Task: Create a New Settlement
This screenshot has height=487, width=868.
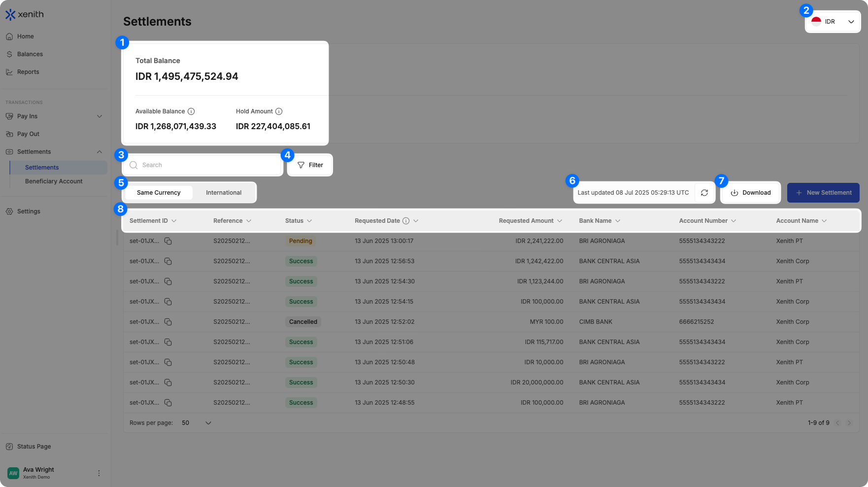Action: pos(823,193)
